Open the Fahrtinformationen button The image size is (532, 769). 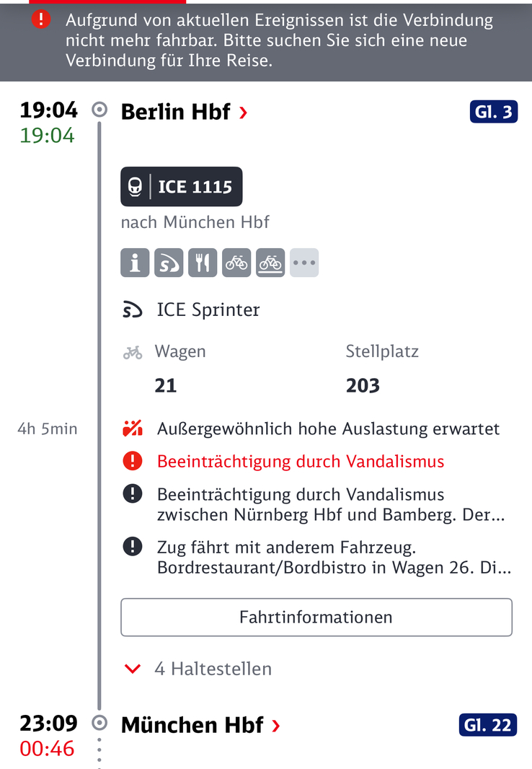[316, 617]
